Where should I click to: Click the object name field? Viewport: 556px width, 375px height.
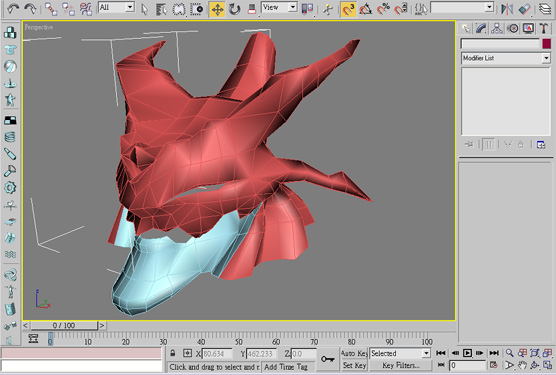click(500, 44)
